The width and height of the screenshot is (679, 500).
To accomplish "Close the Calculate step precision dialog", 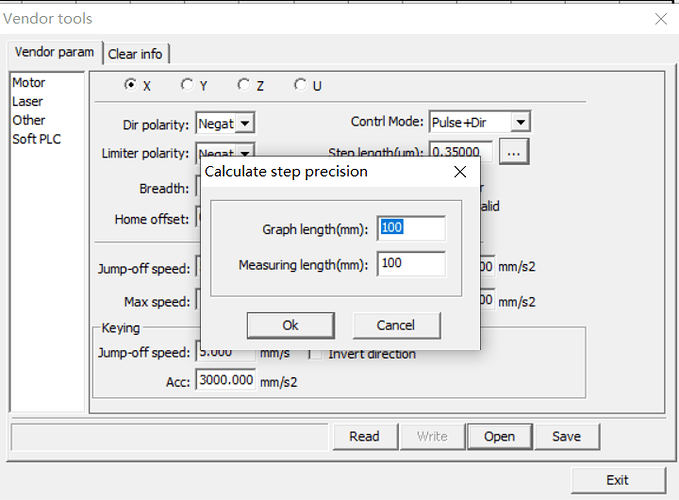I will point(460,172).
